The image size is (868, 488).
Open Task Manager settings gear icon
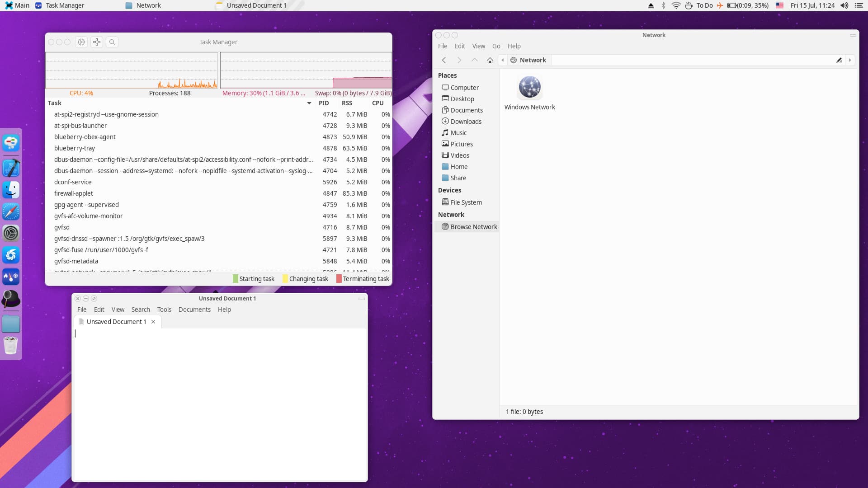point(81,42)
